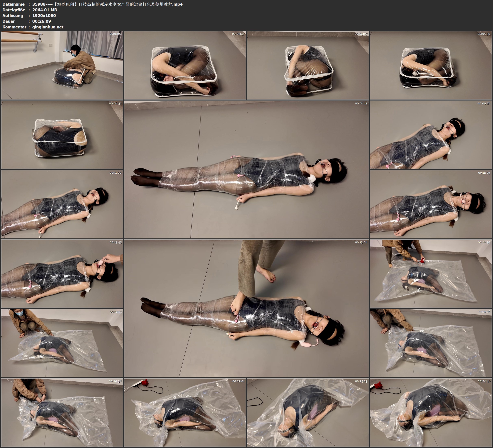Open the last frame at 00:24:46
The width and height of the screenshot is (493, 448).
(x=431, y=412)
